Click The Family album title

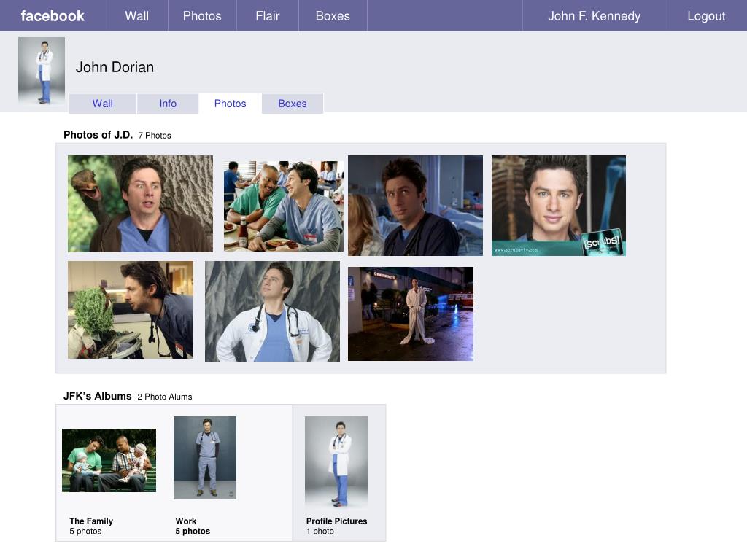click(91, 521)
